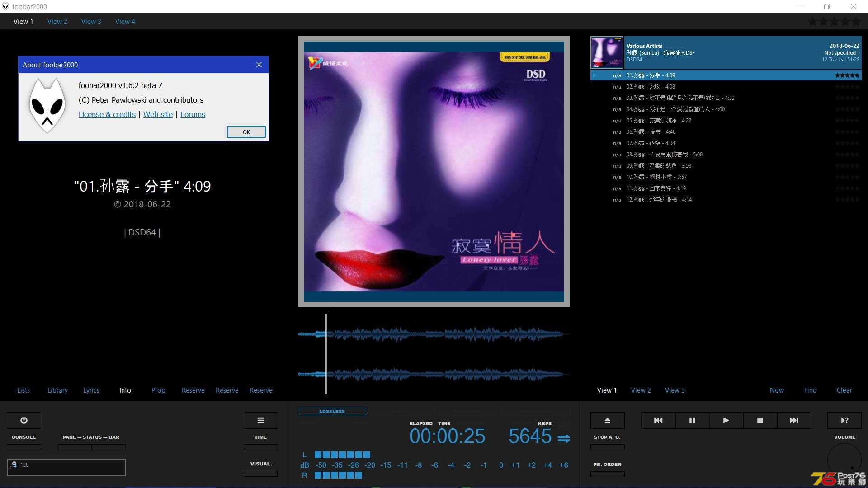Close the About foobar2000 dialog with X
Image resolution: width=868 pixels, height=488 pixels.
pos(259,65)
